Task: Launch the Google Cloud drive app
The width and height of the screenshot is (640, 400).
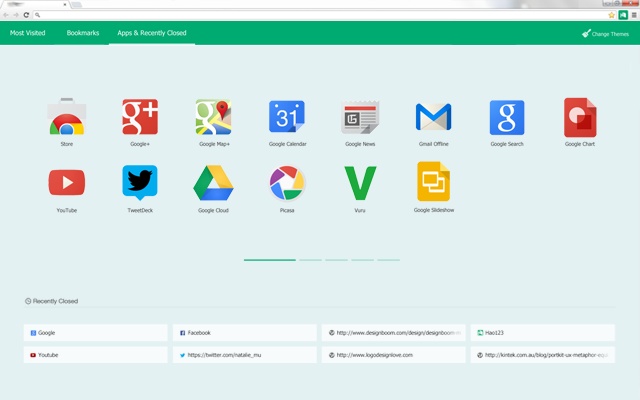Action: (213, 183)
